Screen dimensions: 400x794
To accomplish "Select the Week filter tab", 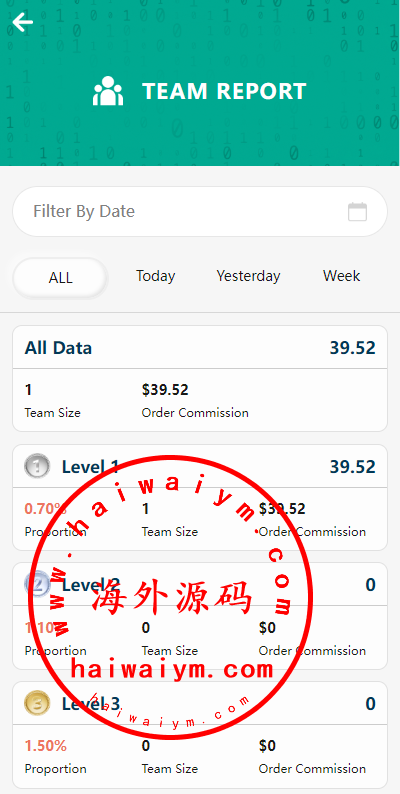I will tap(342, 276).
